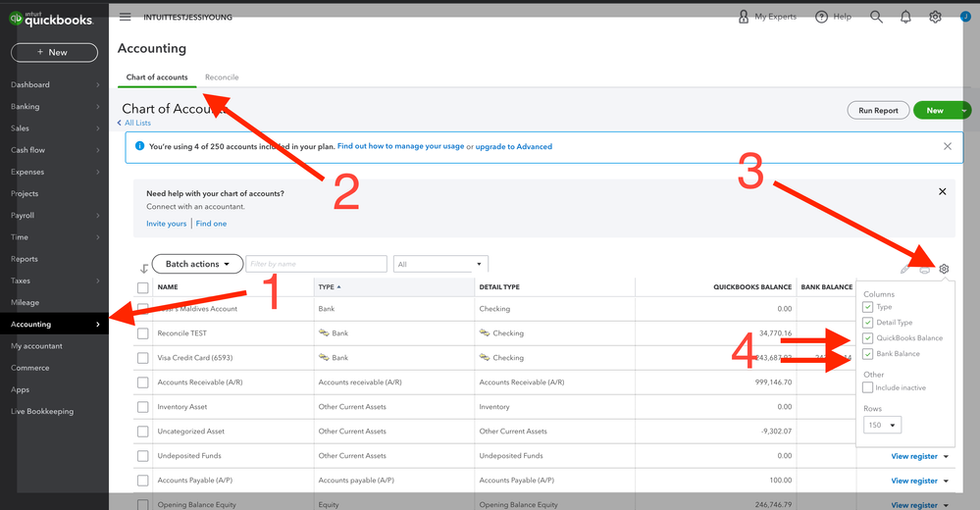Image resolution: width=980 pixels, height=510 pixels.
Task: Click the green New account button
Action: pyautogui.click(x=935, y=111)
